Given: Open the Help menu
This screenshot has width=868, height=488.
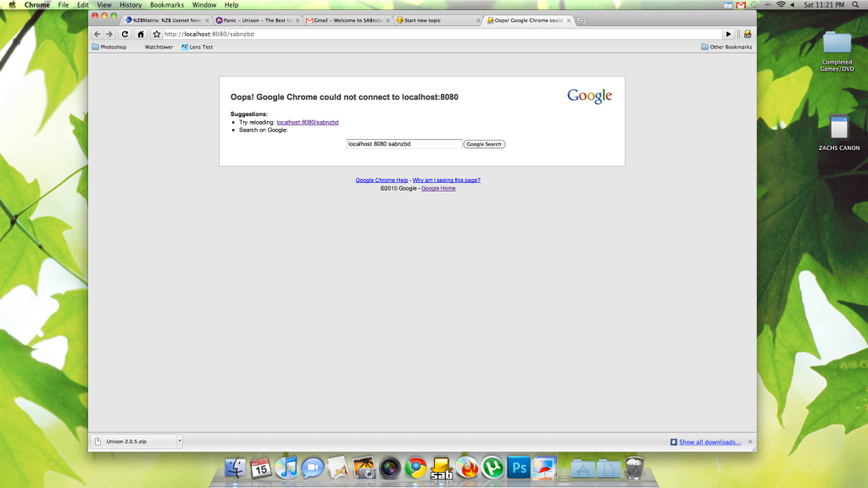Looking at the screenshot, I should click(231, 5).
